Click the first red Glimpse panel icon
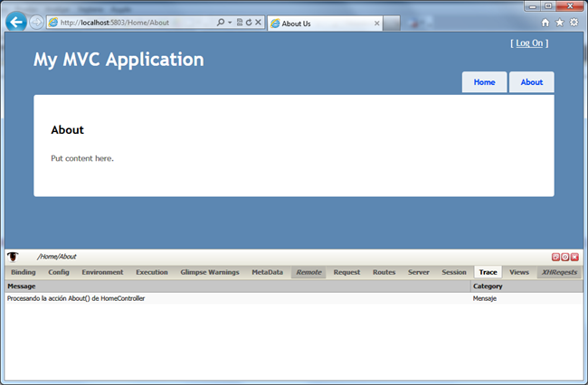588x385 pixels. click(555, 257)
